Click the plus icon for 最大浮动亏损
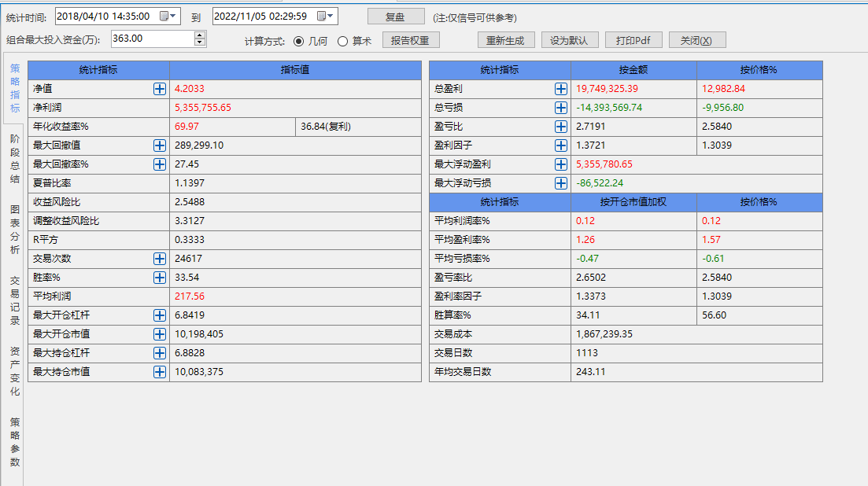The image size is (868, 486). [561, 183]
